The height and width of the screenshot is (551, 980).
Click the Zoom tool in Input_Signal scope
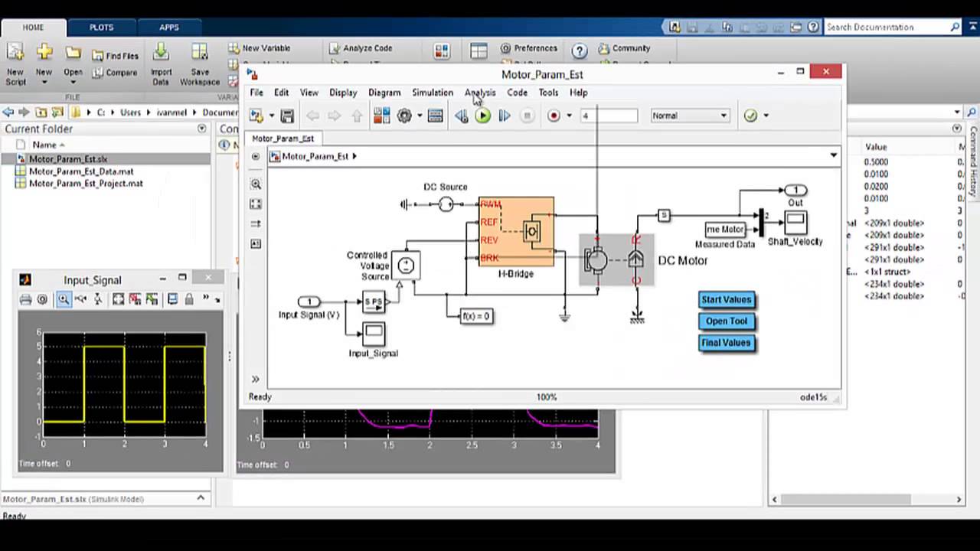tap(64, 299)
